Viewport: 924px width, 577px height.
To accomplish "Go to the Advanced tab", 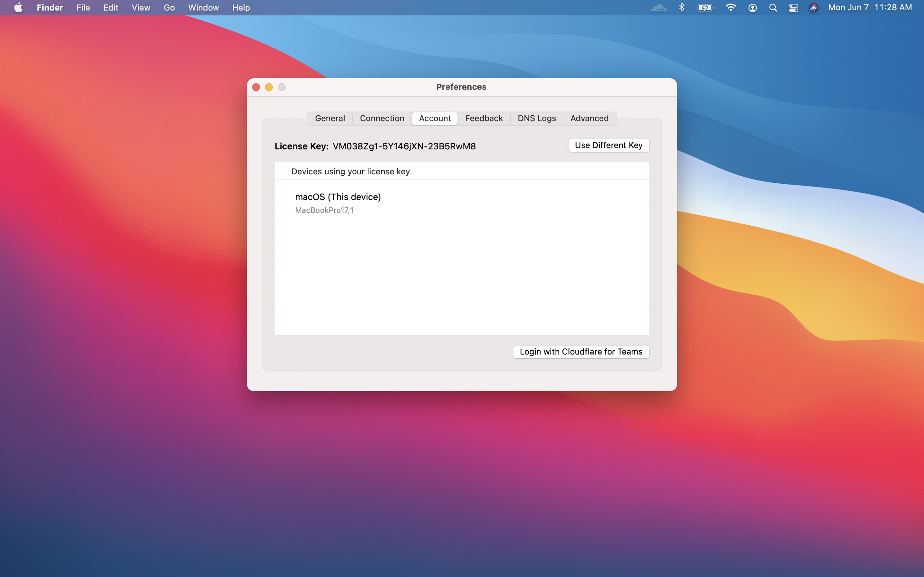I will 589,118.
